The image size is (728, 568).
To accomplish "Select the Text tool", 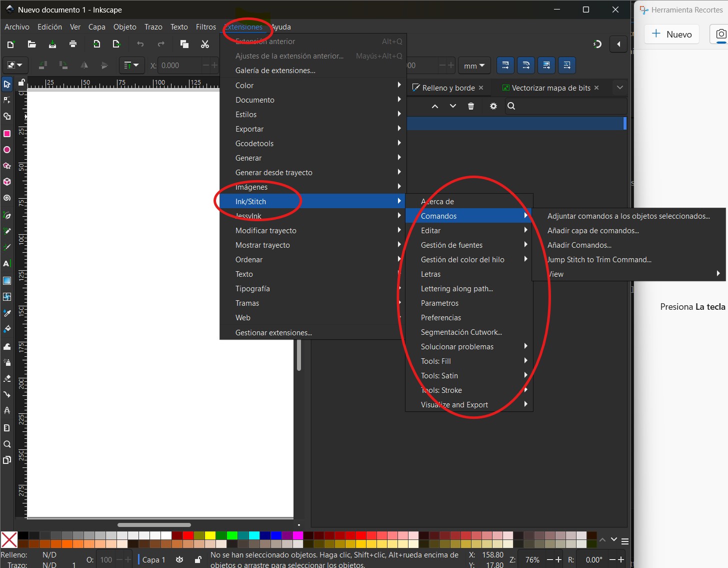I will pos(7,264).
